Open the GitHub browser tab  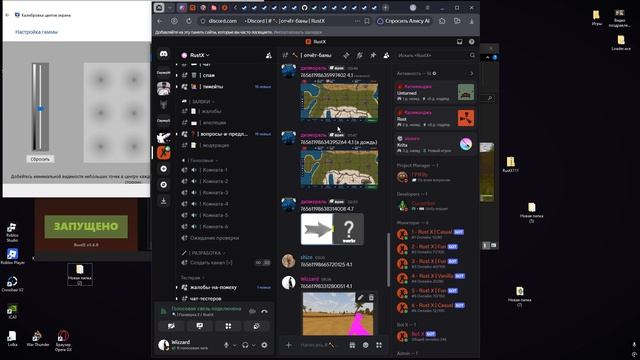(x=304, y=7)
